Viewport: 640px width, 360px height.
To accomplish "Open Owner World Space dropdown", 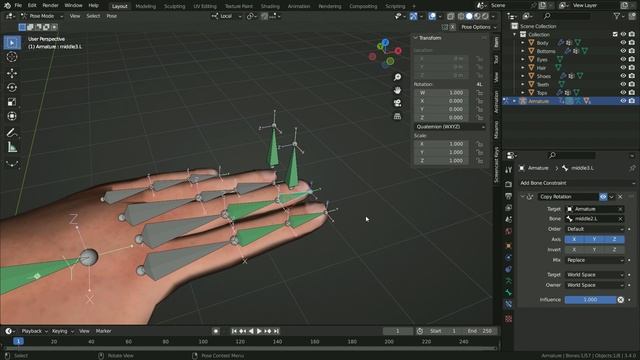I will pyautogui.click(x=595, y=285).
